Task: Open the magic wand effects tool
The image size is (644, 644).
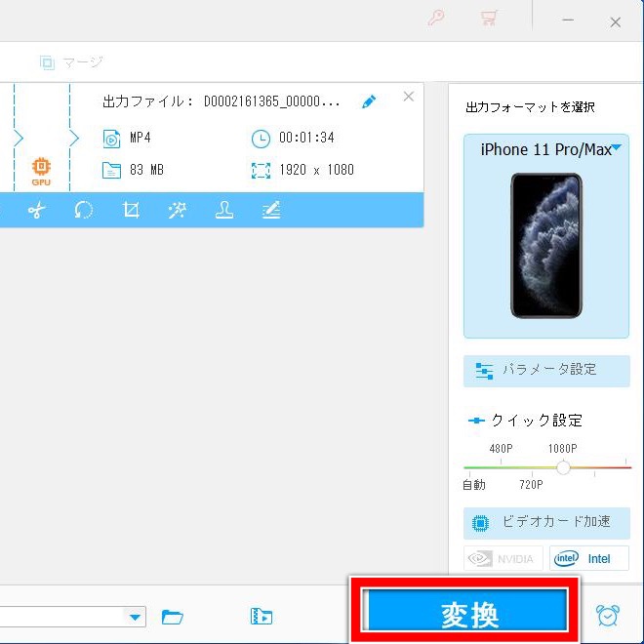Action: 178,211
